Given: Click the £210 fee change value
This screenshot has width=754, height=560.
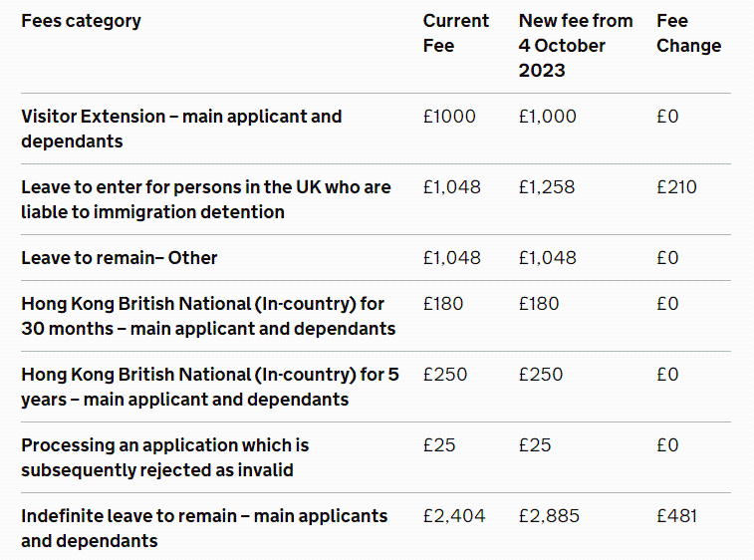Looking at the screenshot, I should 676,187.
